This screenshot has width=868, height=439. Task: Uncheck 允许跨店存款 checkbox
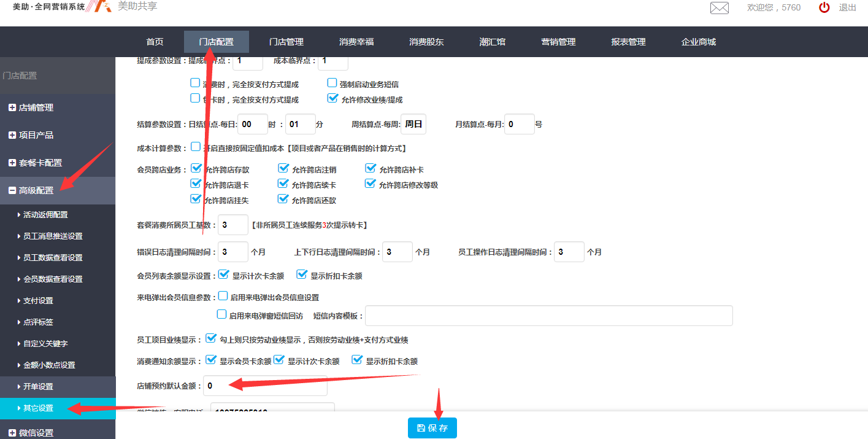[x=196, y=168]
